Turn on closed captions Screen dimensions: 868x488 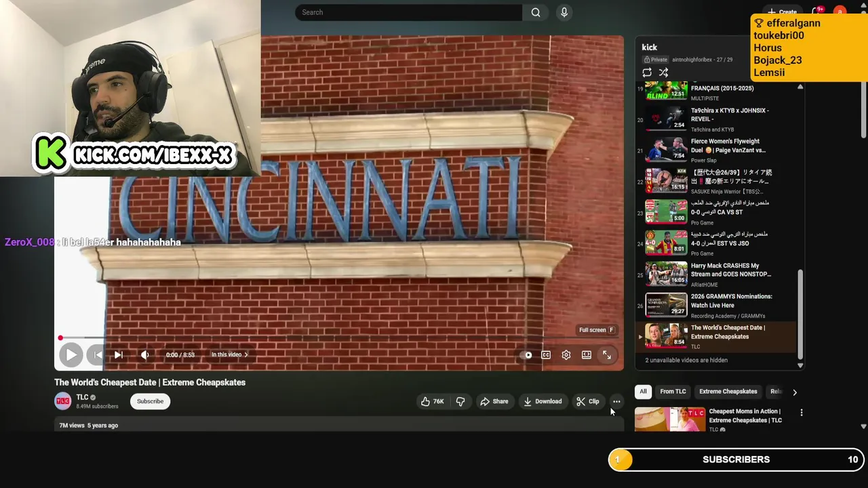click(x=546, y=354)
